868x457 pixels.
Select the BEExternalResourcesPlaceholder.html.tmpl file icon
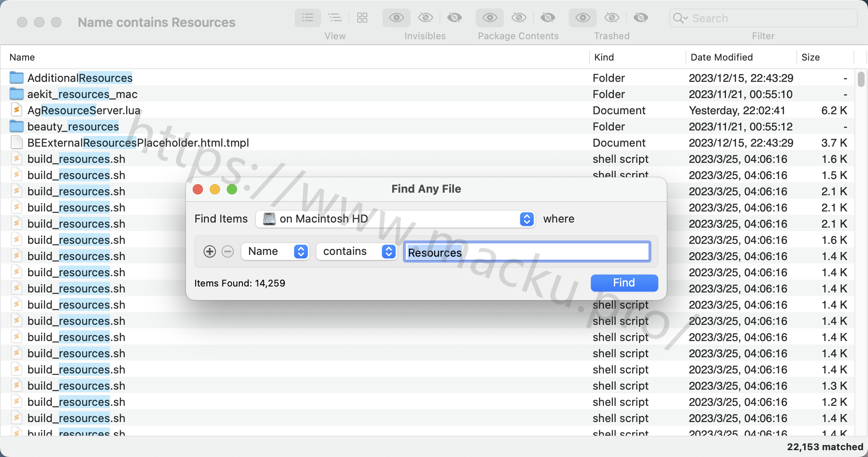tap(17, 142)
